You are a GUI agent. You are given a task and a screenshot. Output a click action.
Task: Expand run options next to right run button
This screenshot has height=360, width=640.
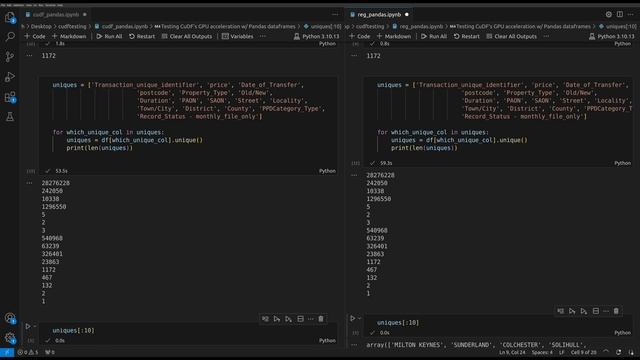click(x=360, y=318)
